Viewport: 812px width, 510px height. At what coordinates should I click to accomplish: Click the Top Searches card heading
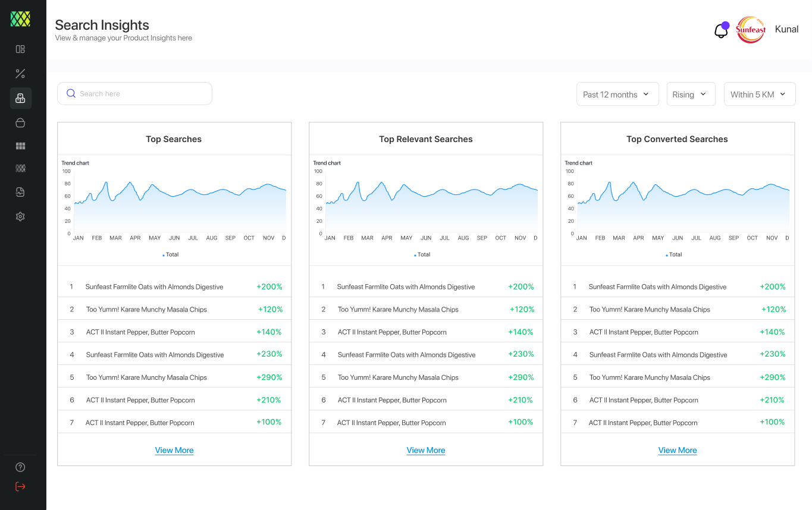[x=174, y=139]
